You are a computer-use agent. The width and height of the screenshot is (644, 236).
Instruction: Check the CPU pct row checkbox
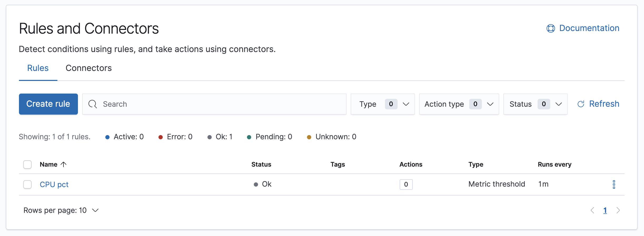coord(27,184)
